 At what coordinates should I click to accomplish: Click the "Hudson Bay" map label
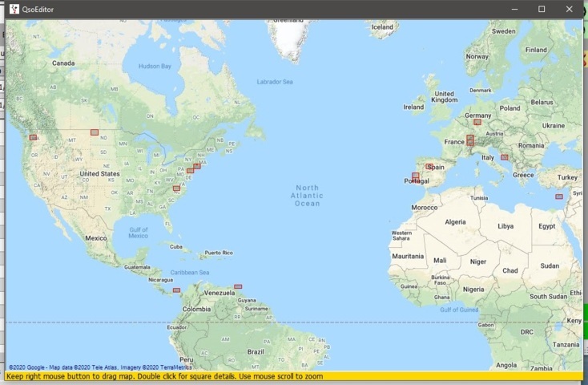(155, 66)
